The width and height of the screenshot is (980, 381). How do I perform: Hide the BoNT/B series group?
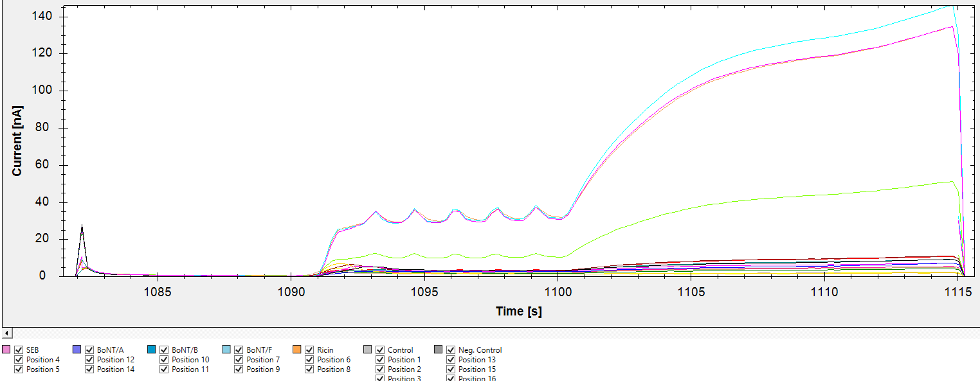tap(164, 350)
